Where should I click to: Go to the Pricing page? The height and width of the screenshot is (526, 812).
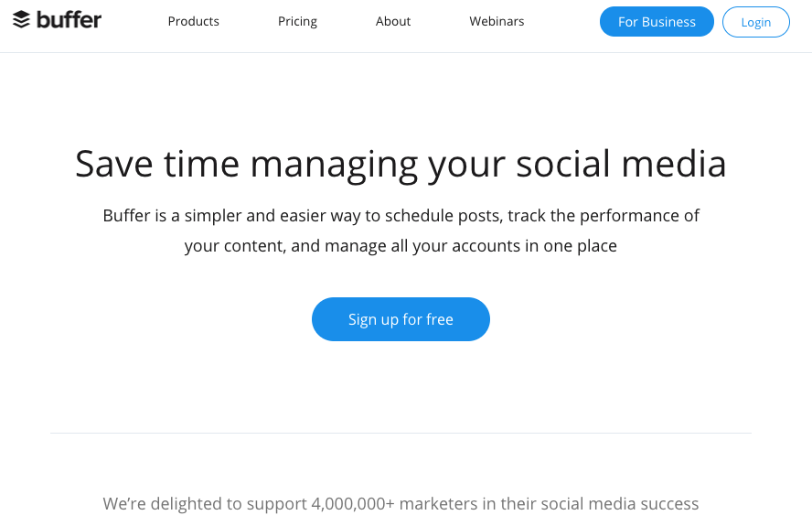(297, 21)
